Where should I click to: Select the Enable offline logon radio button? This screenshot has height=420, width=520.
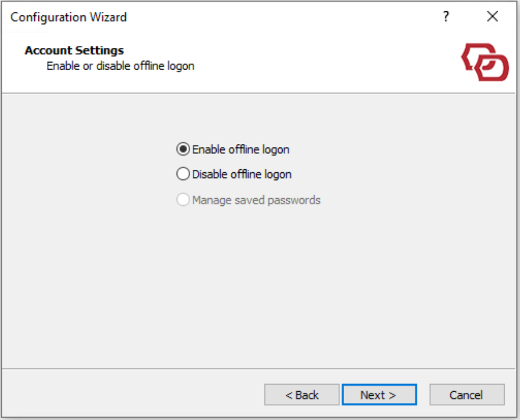184,149
